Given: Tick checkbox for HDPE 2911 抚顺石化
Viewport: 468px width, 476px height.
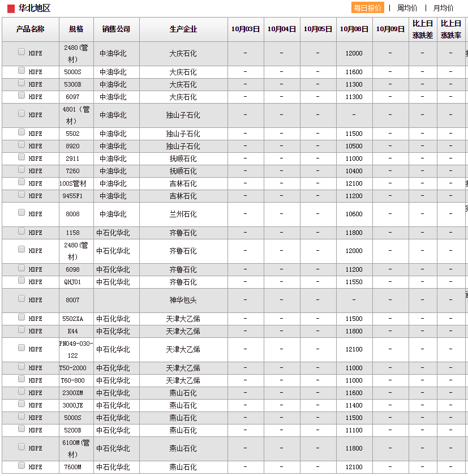Looking at the screenshot, I should coord(22,157).
